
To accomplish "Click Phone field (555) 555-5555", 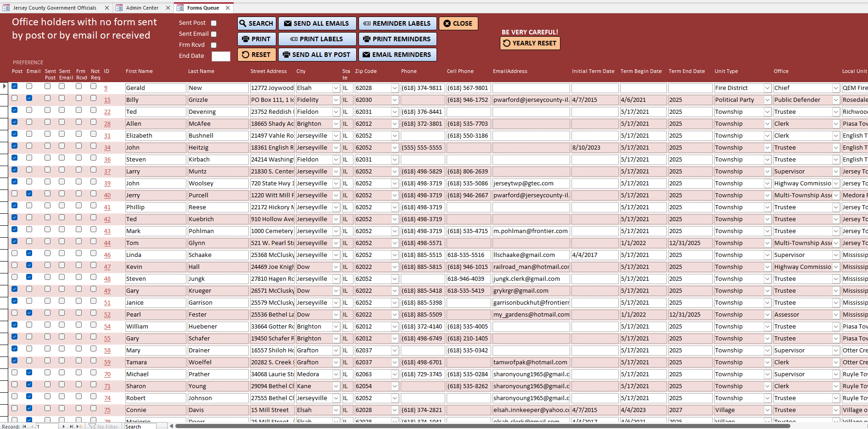I will pos(422,148).
